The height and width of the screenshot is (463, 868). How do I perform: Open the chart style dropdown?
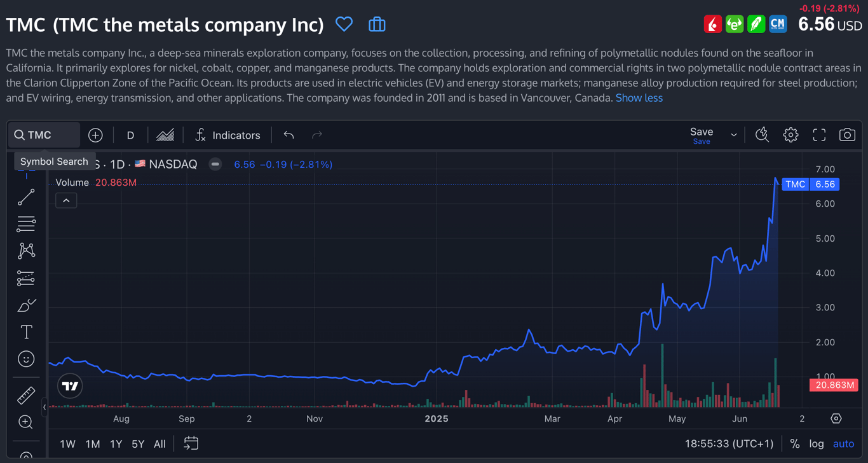pos(165,135)
